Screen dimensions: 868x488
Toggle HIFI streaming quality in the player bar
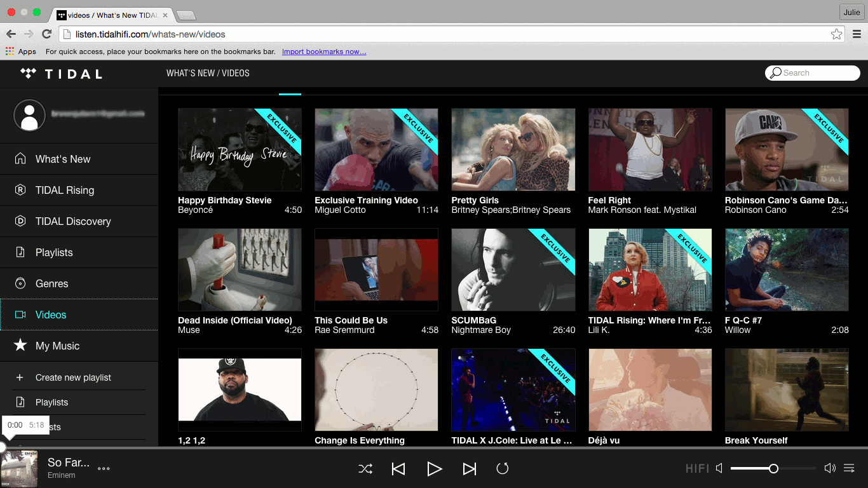[x=697, y=468]
